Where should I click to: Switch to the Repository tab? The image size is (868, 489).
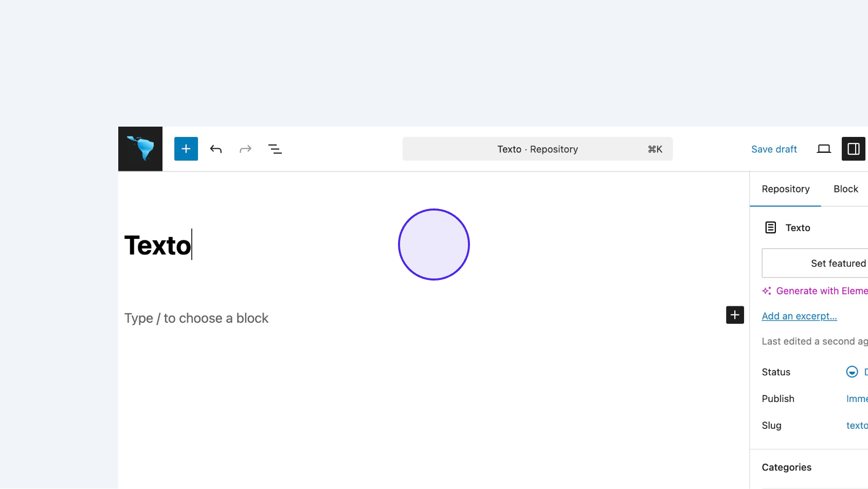(x=785, y=189)
